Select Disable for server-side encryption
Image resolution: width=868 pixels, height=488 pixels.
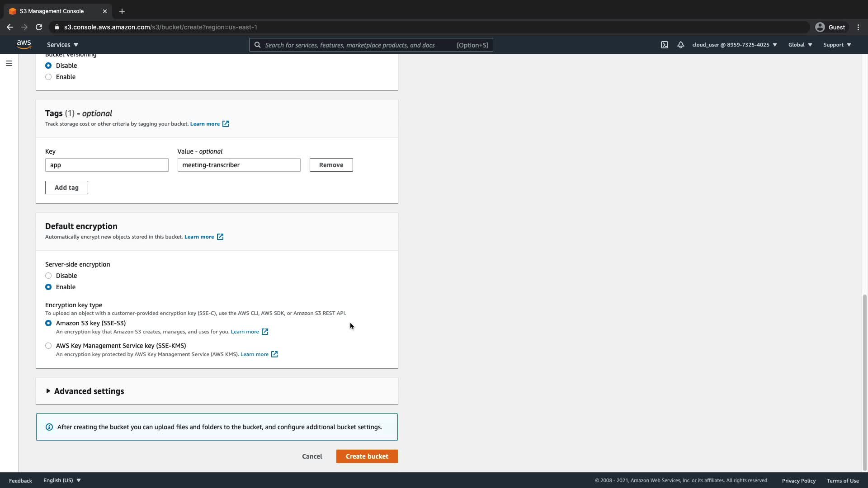point(48,276)
